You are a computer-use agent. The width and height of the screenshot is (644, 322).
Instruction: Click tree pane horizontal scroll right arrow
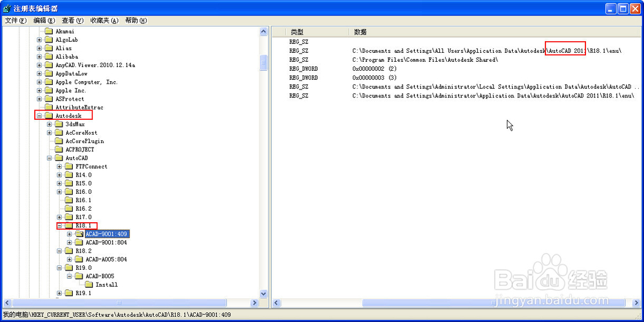pos(254,303)
